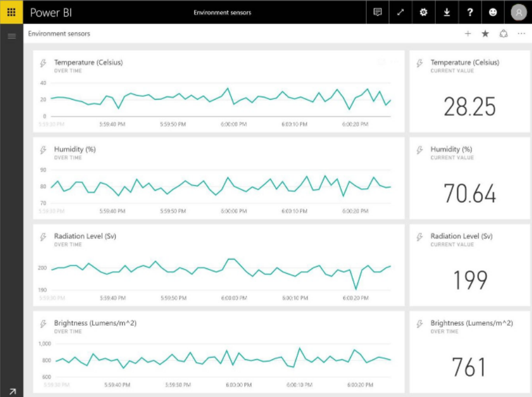Expand the navigation pane hamburger icon

tap(12, 36)
